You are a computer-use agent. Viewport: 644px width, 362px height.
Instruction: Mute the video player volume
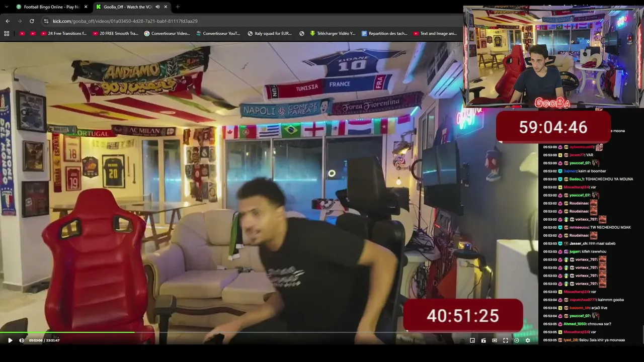[22, 340]
